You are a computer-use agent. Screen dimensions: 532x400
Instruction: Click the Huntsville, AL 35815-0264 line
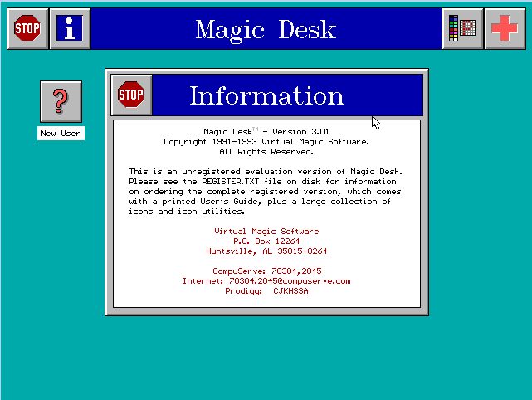click(266, 251)
